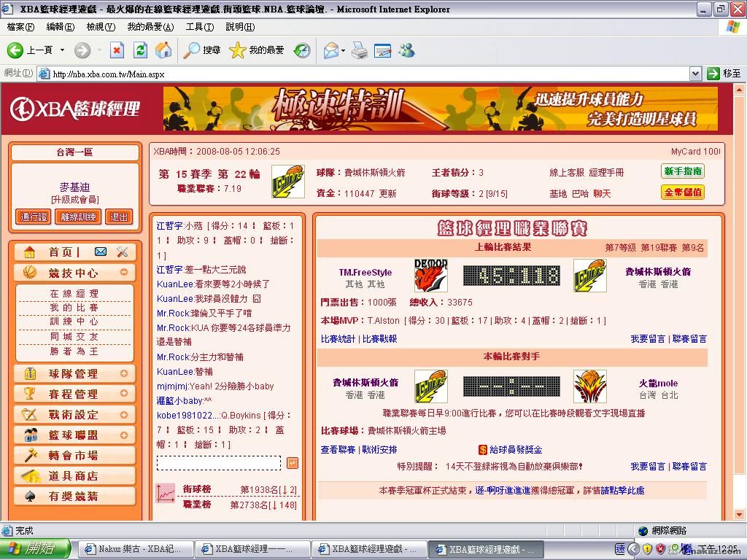The image size is (747, 560).
Task: Expand the 賽程管理 sidebar section
Action: (x=124, y=394)
